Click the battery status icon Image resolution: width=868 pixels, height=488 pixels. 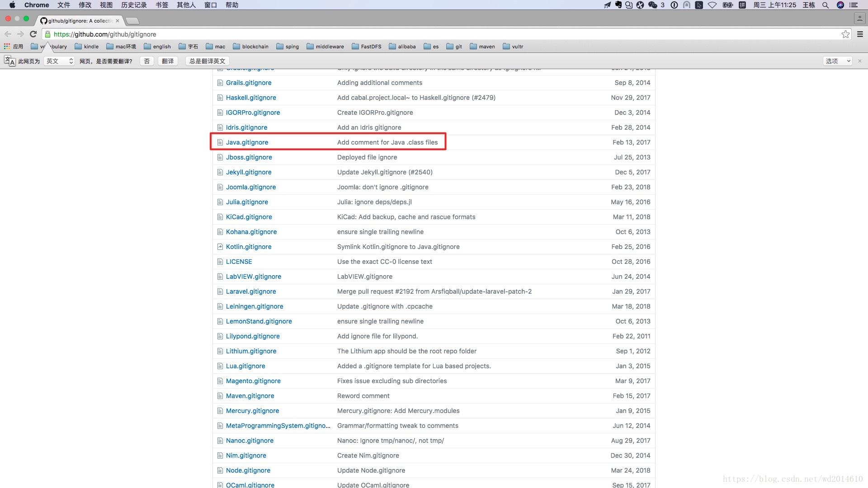point(727,5)
